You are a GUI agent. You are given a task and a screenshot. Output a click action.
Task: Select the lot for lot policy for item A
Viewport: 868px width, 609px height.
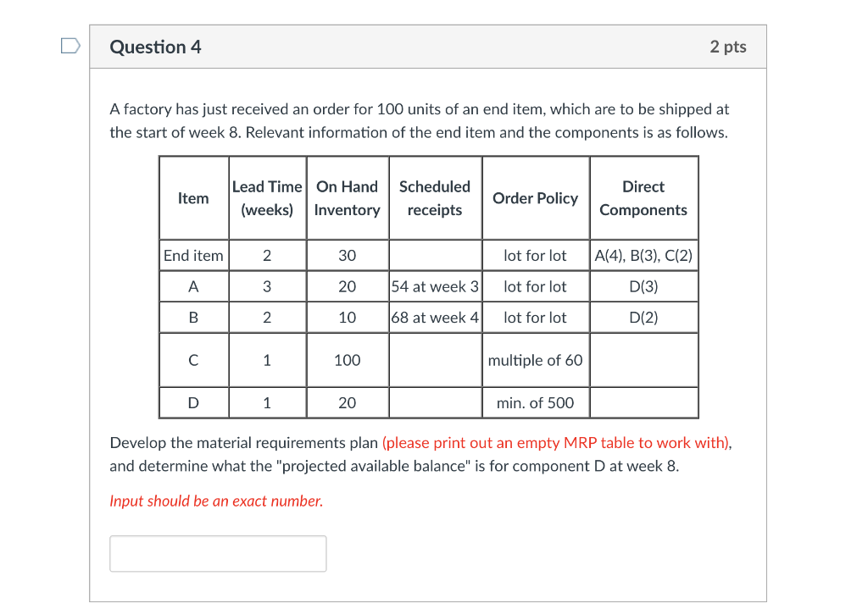pyautogui.click(x=536, y=286)
